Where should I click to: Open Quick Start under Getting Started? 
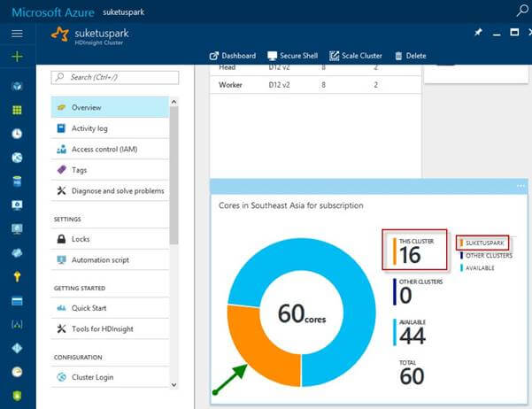110,308
